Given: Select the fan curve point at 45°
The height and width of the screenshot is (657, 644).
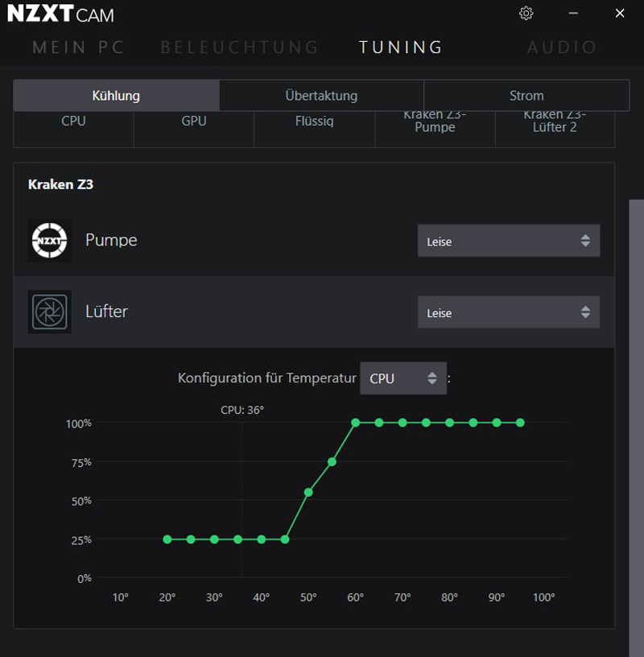Looking at the screenshot, I should pos(285,539).
